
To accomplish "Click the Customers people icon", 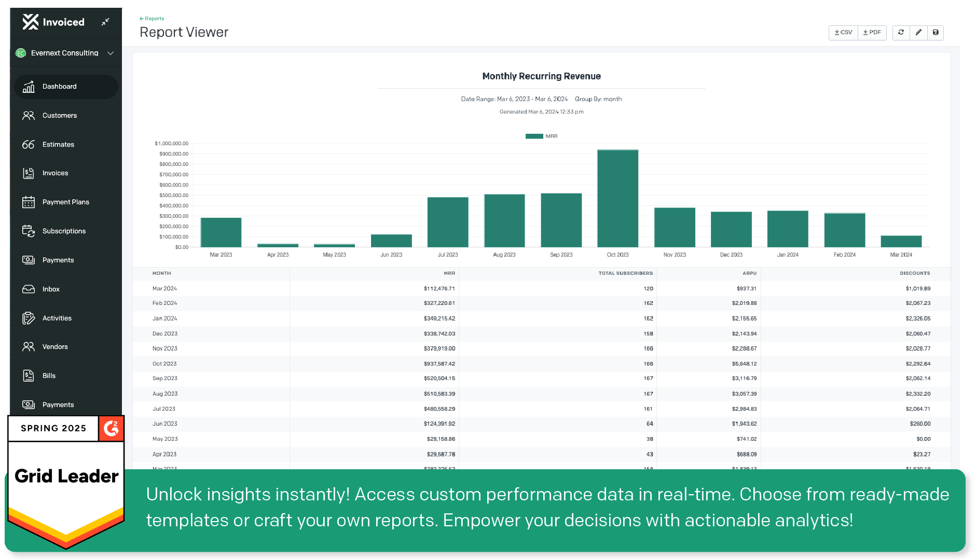I will [x=29, y=116].
